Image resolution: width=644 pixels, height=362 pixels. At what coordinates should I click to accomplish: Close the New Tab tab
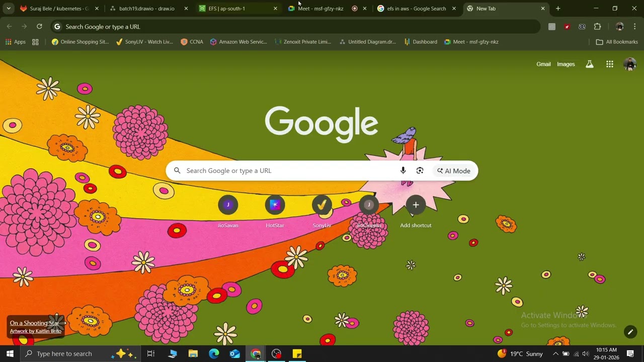coord(542,9)
